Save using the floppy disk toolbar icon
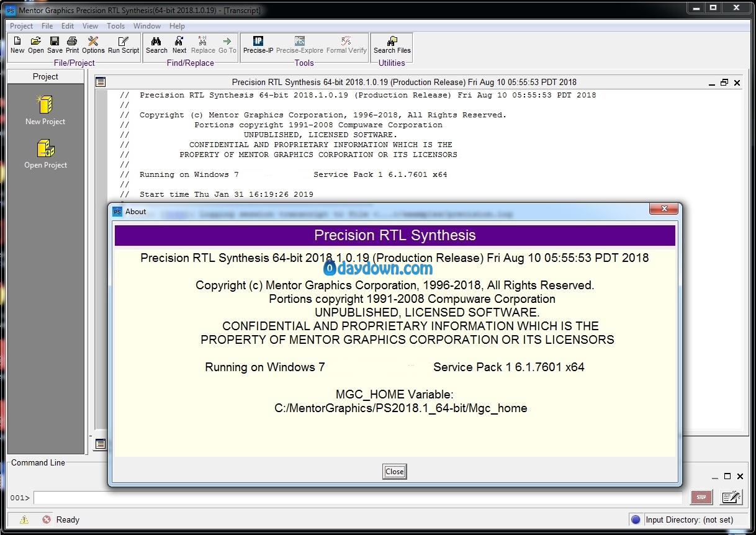Viewport: 756px width, 535px height. point(55,41)
